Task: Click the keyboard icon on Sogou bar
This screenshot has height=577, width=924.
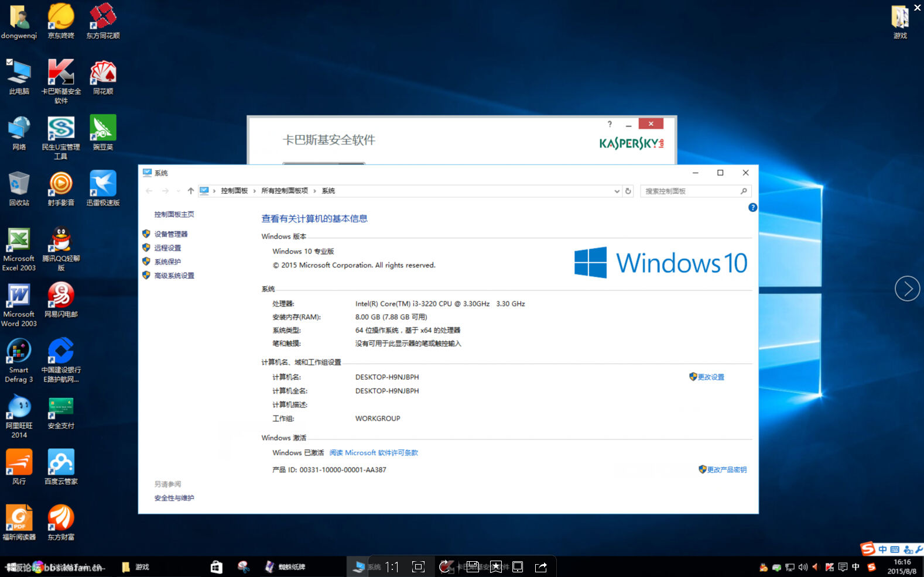Action: point(895,549)
